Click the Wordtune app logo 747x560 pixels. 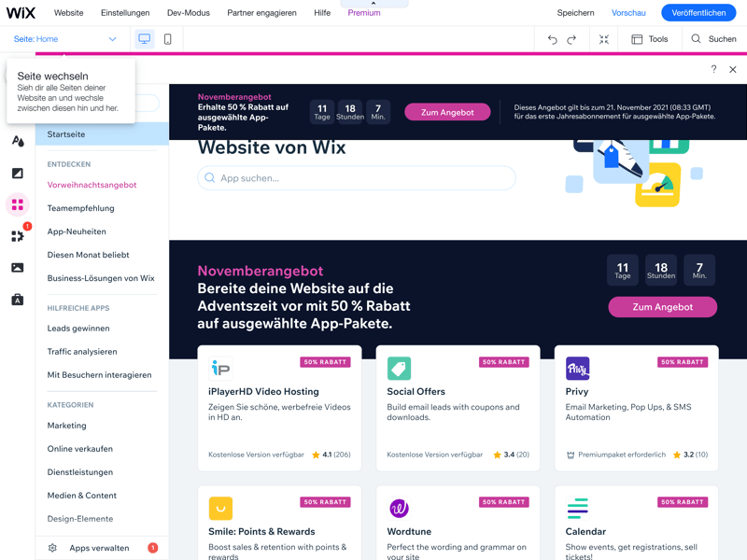pyautogui.click(x=400, y=509)
